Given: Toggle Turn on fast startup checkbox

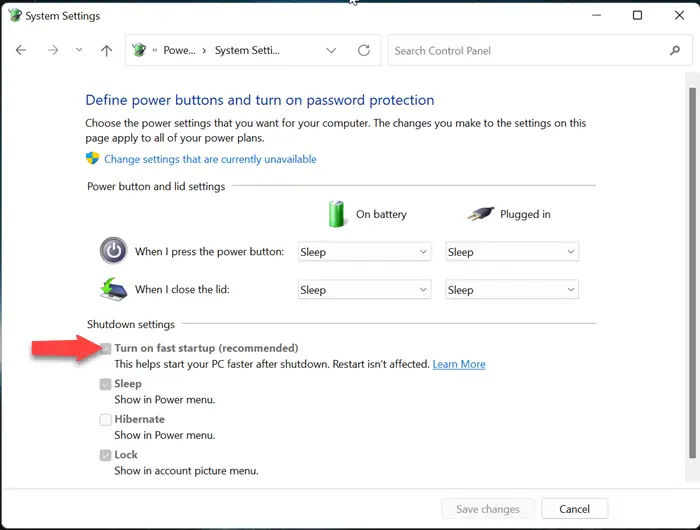Looking at the screenshot, I should (x=105, y=348).
